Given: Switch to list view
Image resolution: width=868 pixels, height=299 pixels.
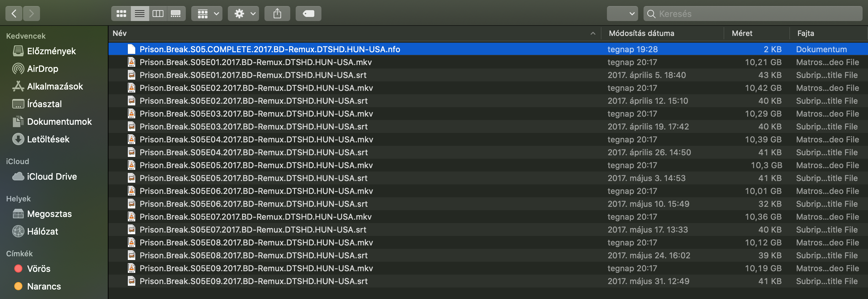Looking at the screenshot, I should tap(140, 14).
